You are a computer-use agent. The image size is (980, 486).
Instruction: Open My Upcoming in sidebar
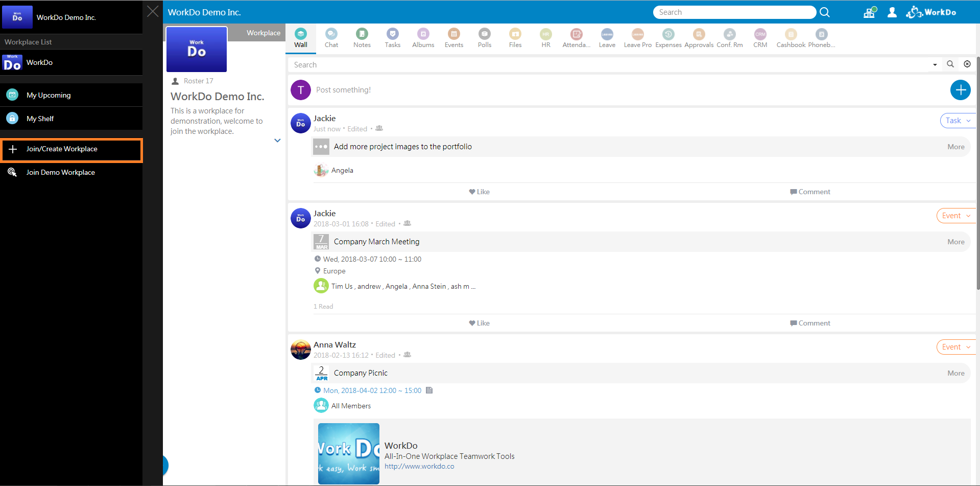(x=71, y=95)
